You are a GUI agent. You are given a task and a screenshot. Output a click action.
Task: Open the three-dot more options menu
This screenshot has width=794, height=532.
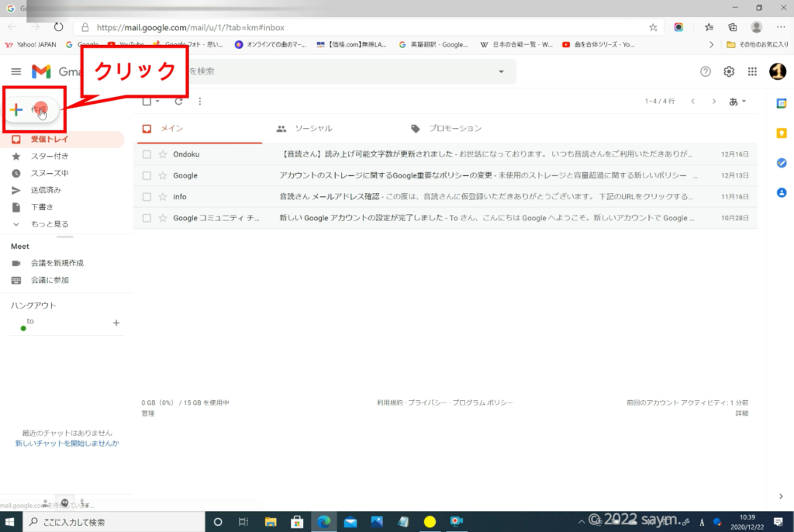200,102
